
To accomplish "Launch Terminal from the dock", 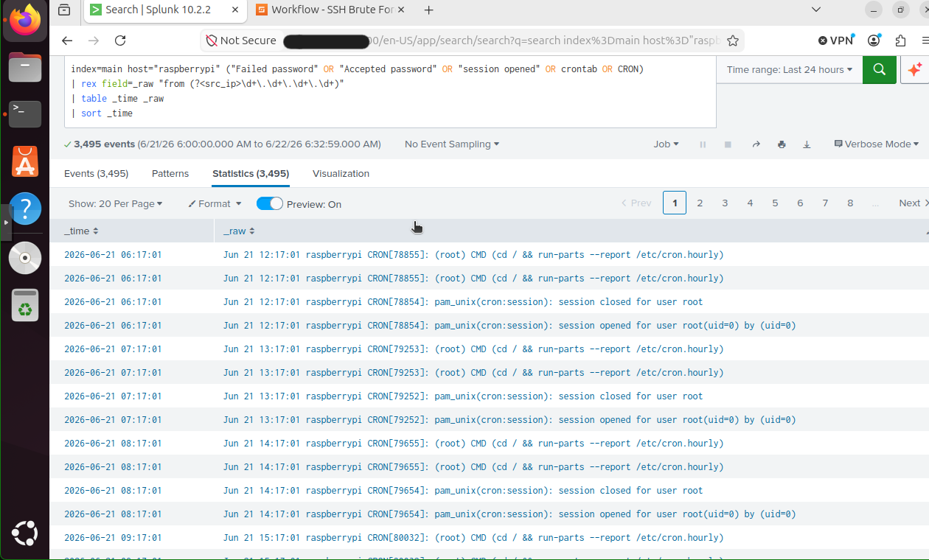I will tap(25, 114).
